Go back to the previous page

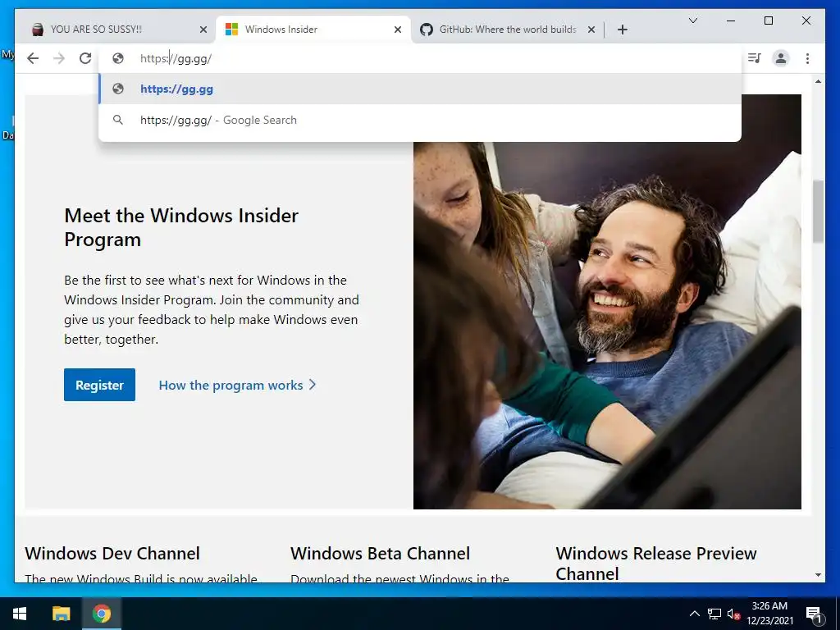pos(33,58)
